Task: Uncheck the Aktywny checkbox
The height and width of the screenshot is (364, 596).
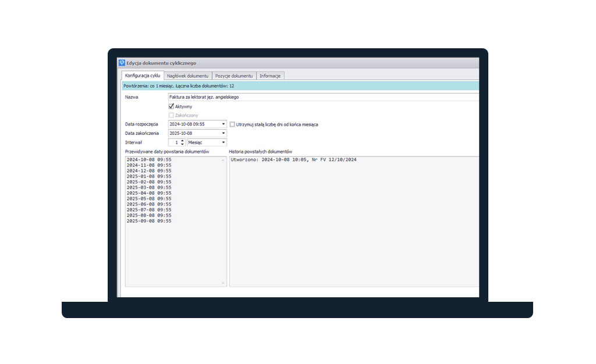Action: [x=171, y=106]
